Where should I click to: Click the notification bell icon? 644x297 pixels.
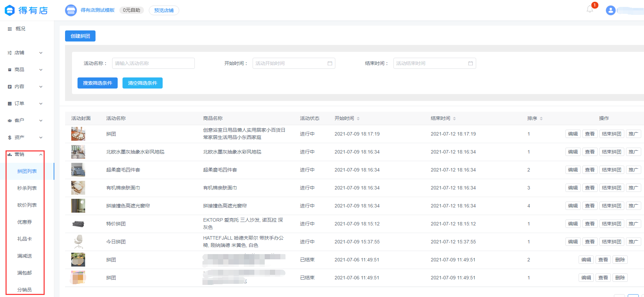(590, 9)
